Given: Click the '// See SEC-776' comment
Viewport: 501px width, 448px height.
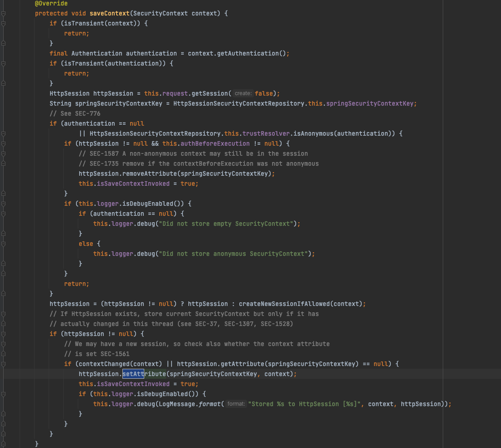Looking at the screenshot, I should 75,113.
